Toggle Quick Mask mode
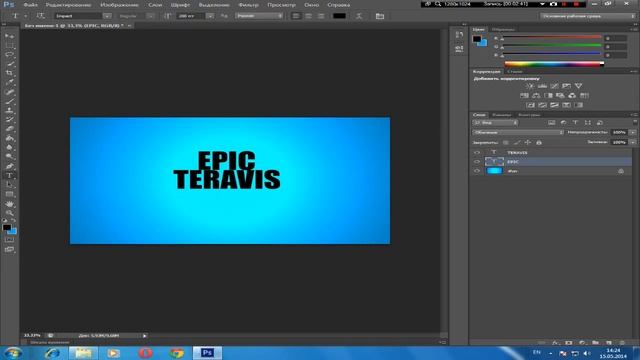 point(9,240)
